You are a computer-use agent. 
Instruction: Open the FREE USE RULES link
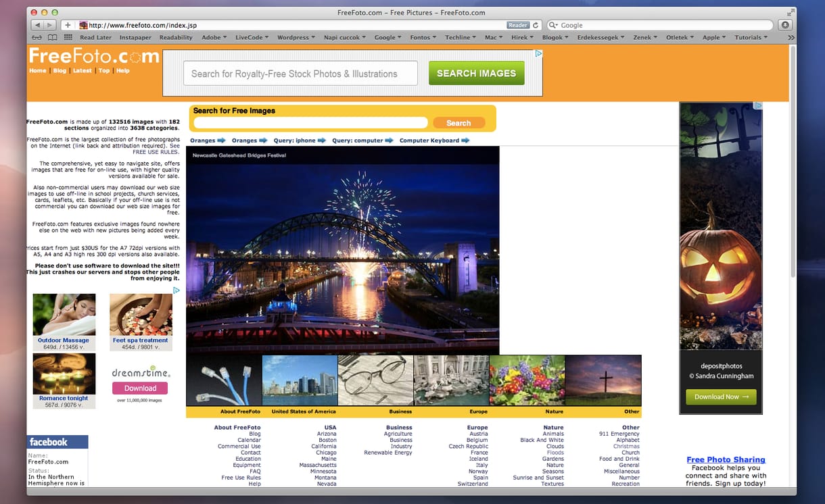(x=156, y=152)
